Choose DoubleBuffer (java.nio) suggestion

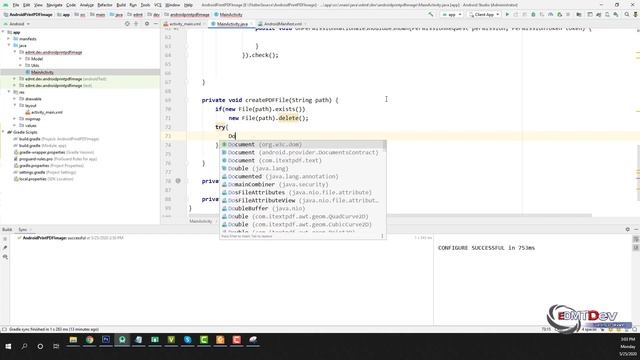(x=302, y=208)
